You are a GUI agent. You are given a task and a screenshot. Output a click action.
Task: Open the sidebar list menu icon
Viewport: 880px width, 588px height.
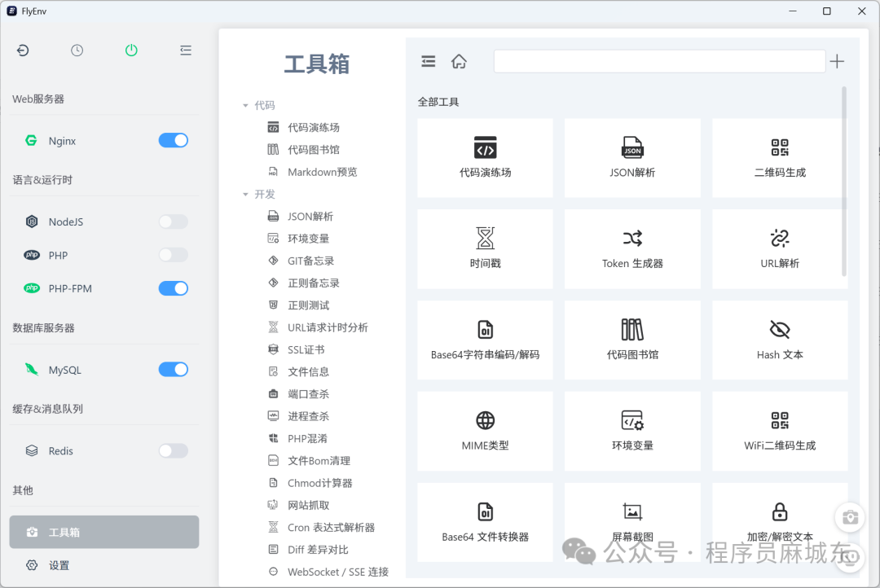(186, 50)
